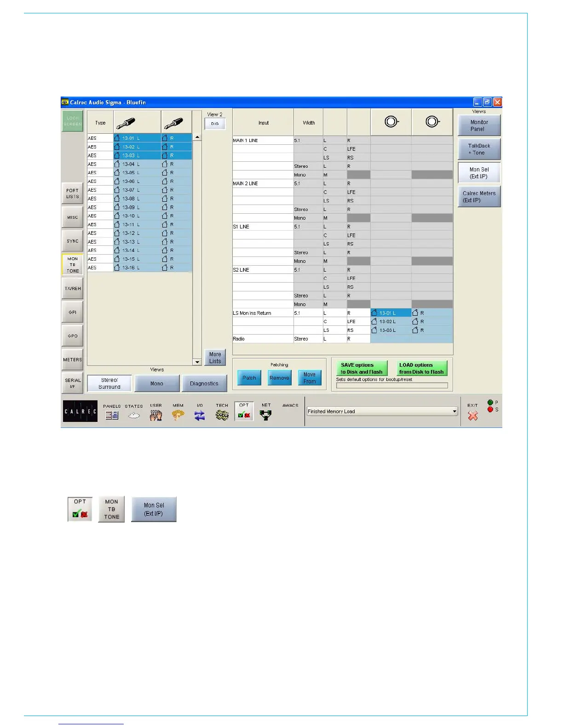Toggle the Diagnostics view button
The height and width of the screenshot is (728, 563).
(204, 383)
